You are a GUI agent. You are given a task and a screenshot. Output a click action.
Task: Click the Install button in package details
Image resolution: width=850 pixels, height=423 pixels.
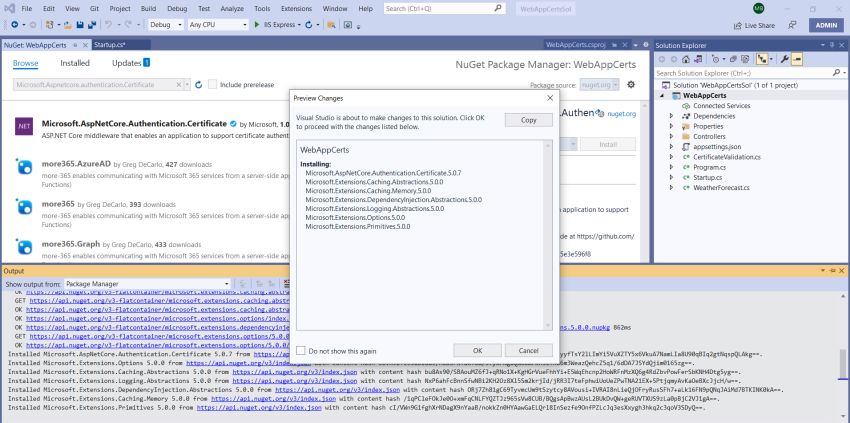tap(608, 145)
